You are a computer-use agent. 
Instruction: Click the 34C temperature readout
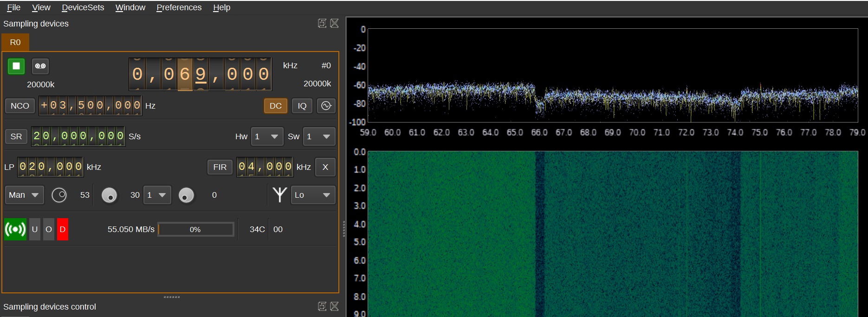(257, 229)
